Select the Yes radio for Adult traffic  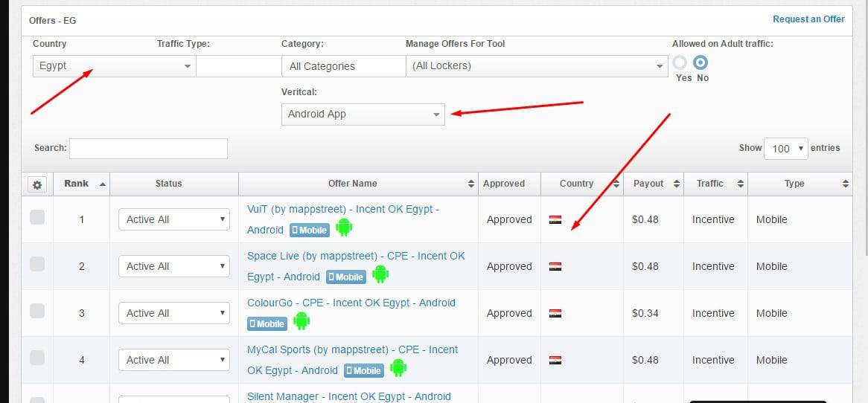tap(680, 64)
